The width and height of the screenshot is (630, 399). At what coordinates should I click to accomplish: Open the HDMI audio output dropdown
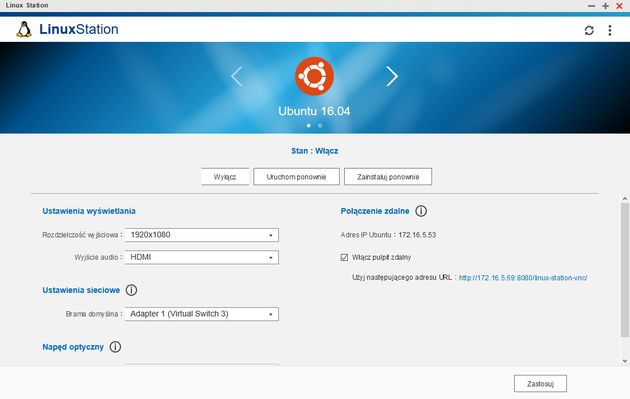202,257
